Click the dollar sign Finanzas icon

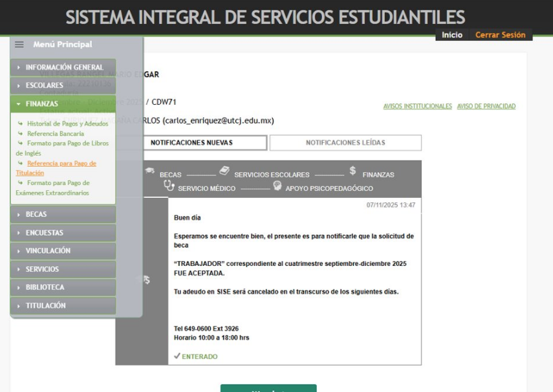pos(352,171)
